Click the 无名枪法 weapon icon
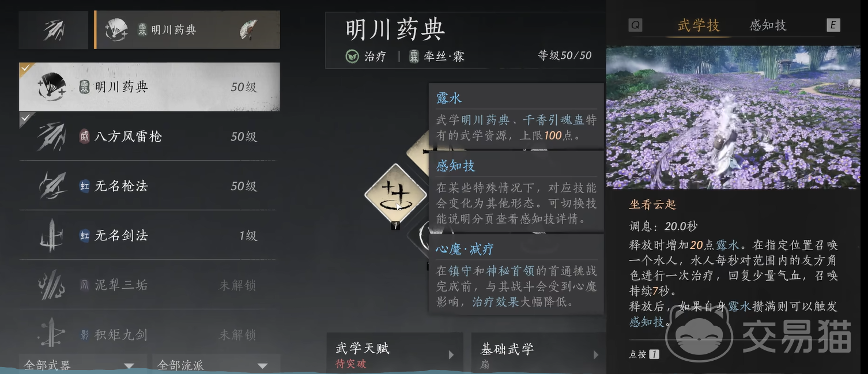868x374 pixels. 52,186
